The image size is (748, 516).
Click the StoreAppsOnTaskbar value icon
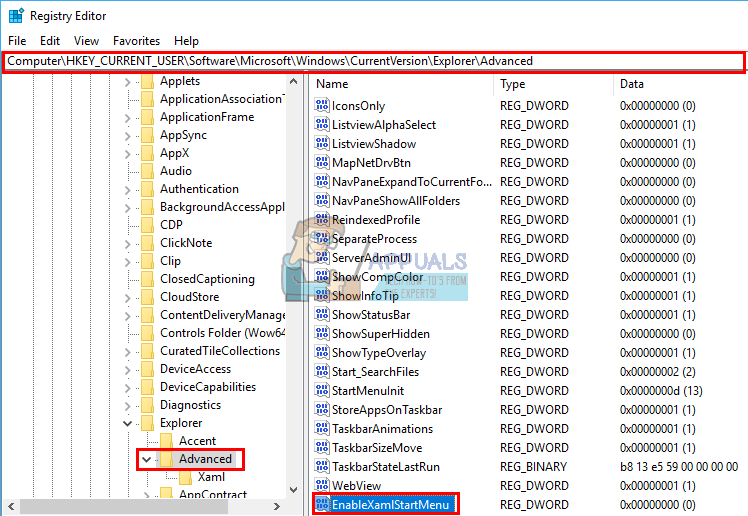click(x=322, y=410)
